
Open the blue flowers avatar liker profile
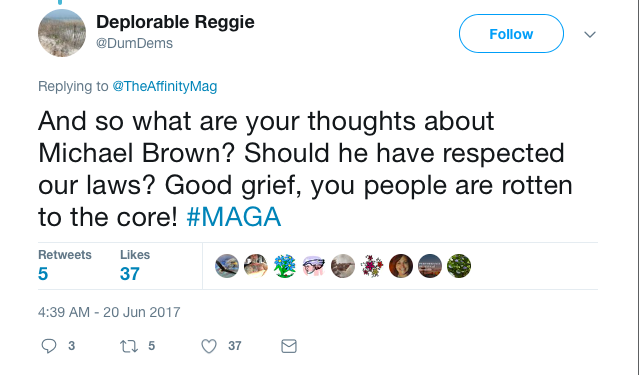285,266
